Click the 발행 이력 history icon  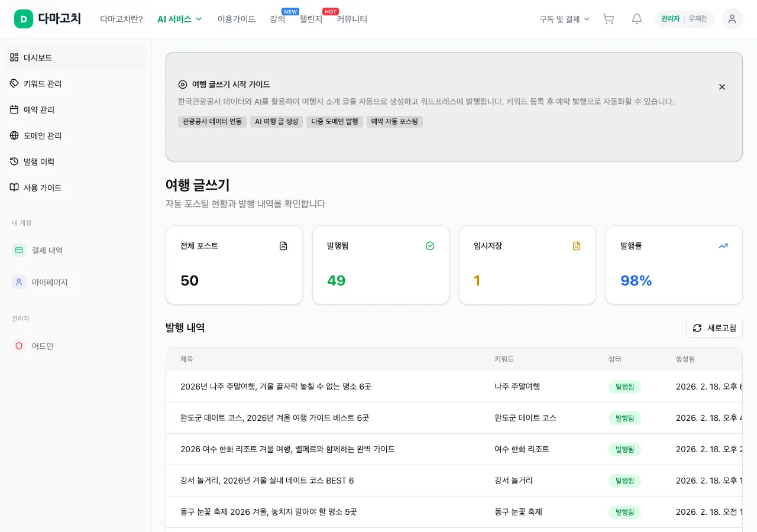coord(14,161)
